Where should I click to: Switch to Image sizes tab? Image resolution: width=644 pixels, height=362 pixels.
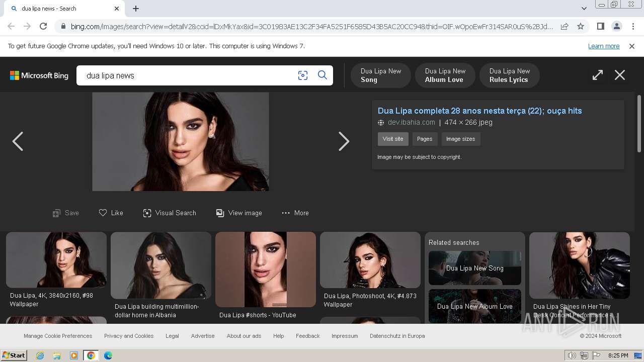(460, 139)
